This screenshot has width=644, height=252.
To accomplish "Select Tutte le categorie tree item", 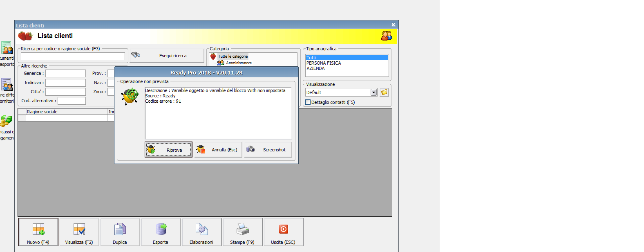I will tap(233, 56).
